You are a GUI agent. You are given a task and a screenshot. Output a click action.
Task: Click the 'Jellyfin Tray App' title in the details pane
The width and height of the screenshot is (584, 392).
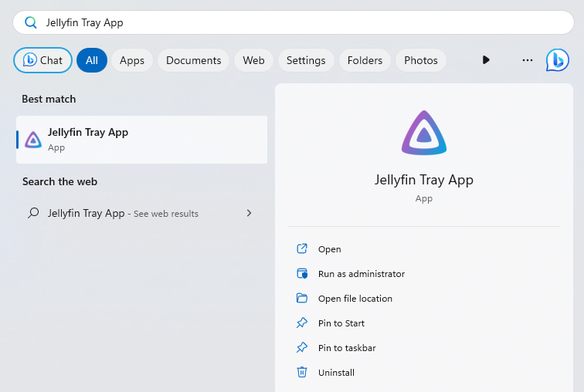(x=424, y=180)
